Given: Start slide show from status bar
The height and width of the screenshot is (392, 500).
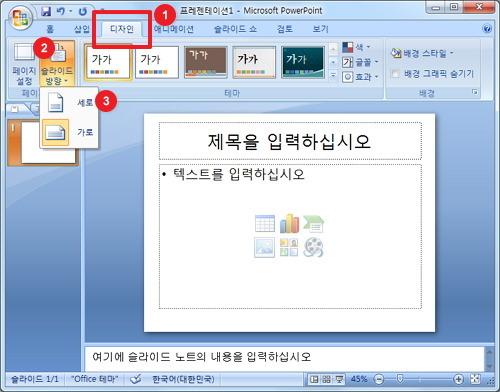Looking at the screenshot, I should coord(339,379).
